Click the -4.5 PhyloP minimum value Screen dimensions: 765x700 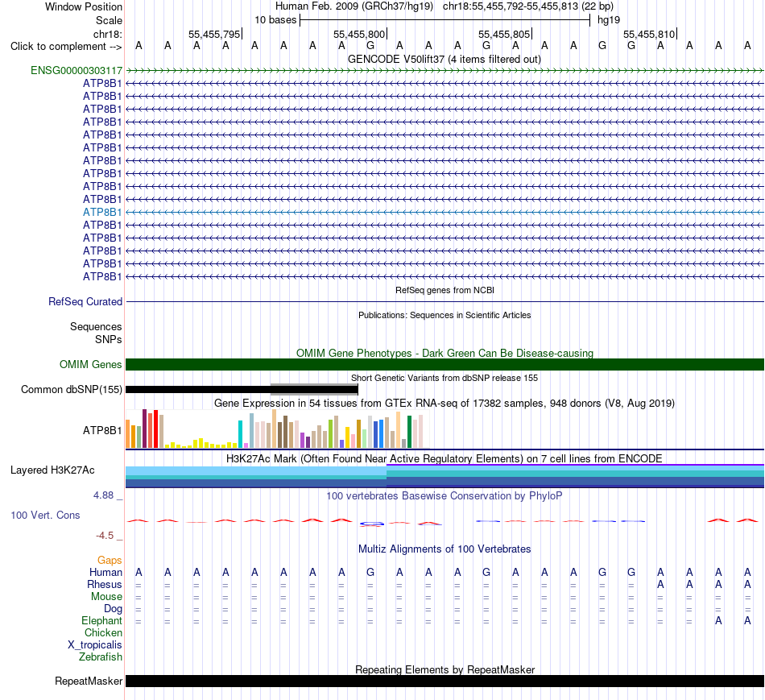(x=105, y=536)
